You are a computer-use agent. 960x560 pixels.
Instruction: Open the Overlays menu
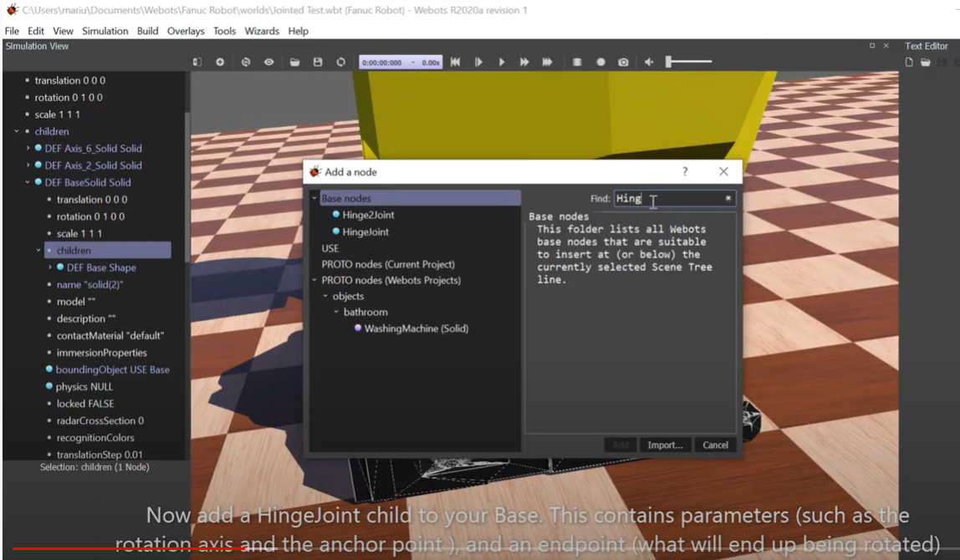186,31
